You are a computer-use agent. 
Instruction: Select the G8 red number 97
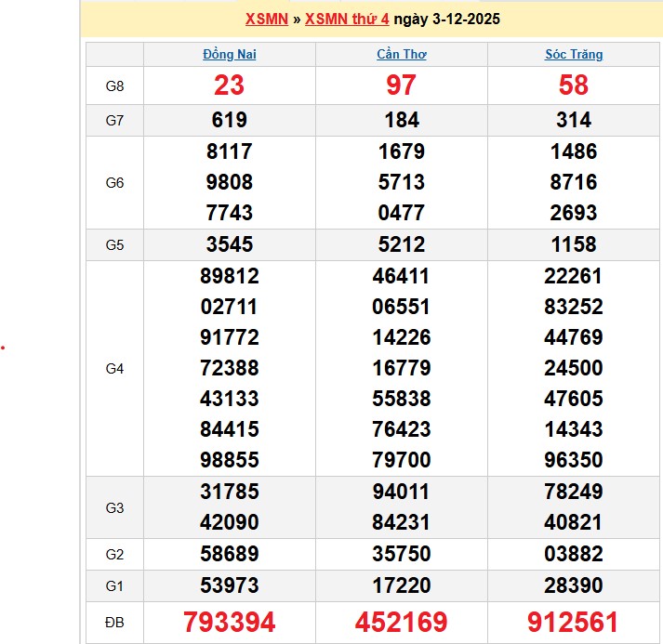(402, 85)
